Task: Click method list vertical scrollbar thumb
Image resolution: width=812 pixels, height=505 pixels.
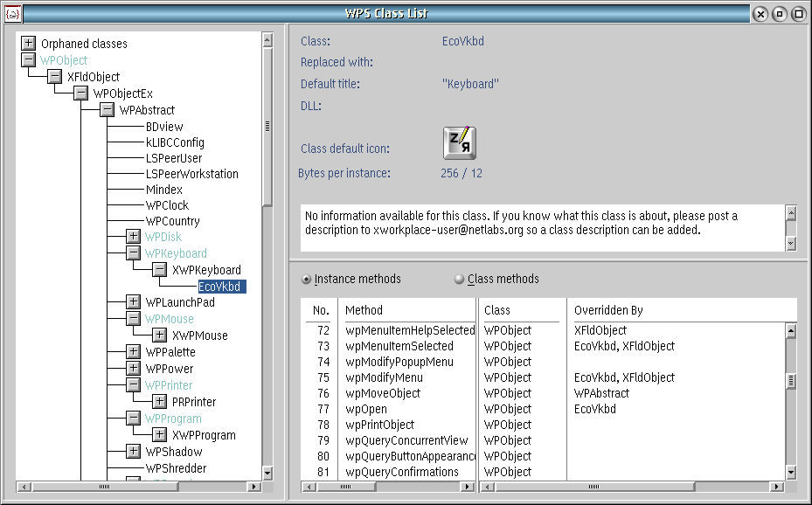Action: click(x=791, y=381)
